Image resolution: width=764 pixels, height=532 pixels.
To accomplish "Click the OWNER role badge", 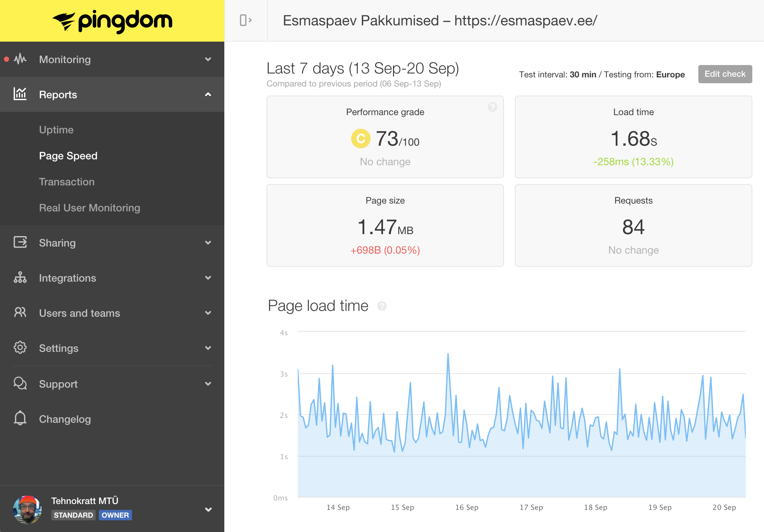I will (x=115, y=515).
